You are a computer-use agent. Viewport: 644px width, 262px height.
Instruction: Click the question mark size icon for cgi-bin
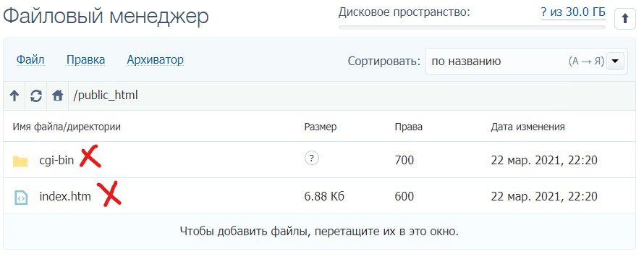[x=312, y=158]
